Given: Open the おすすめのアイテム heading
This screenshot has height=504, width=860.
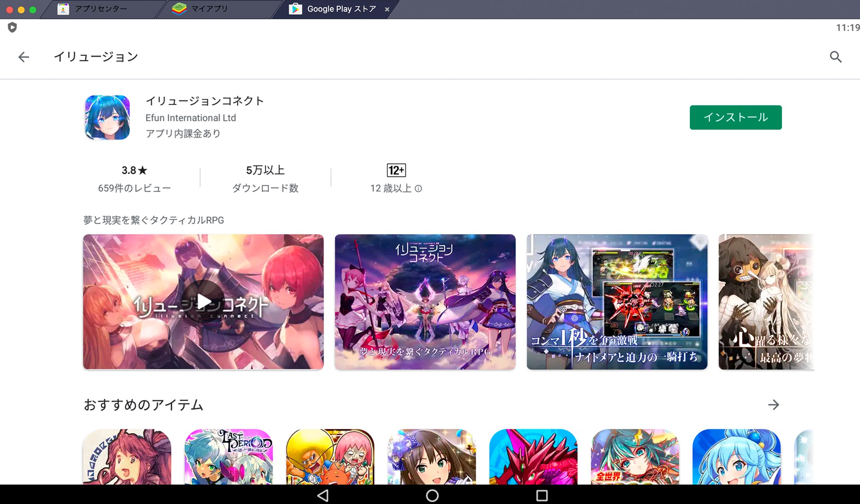Looking at the screenshot, I should [144, 405].
